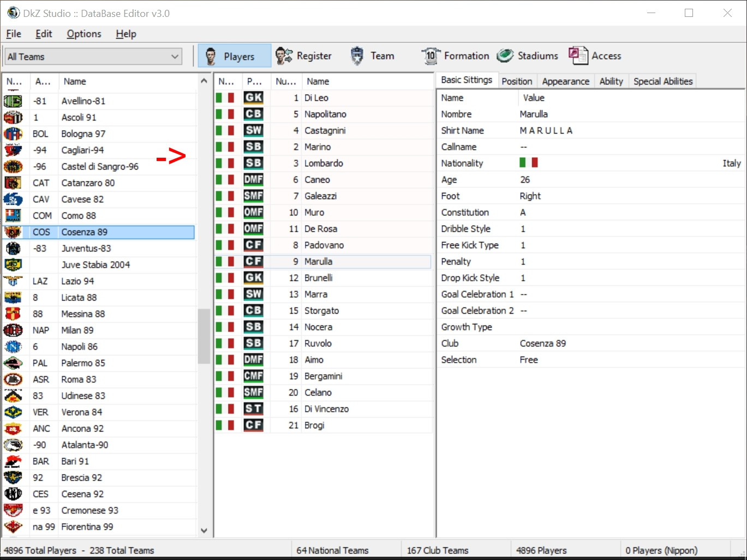Sort team list by Name column header
The height and width of the screenshot is (560, 747).
point(128,81)
